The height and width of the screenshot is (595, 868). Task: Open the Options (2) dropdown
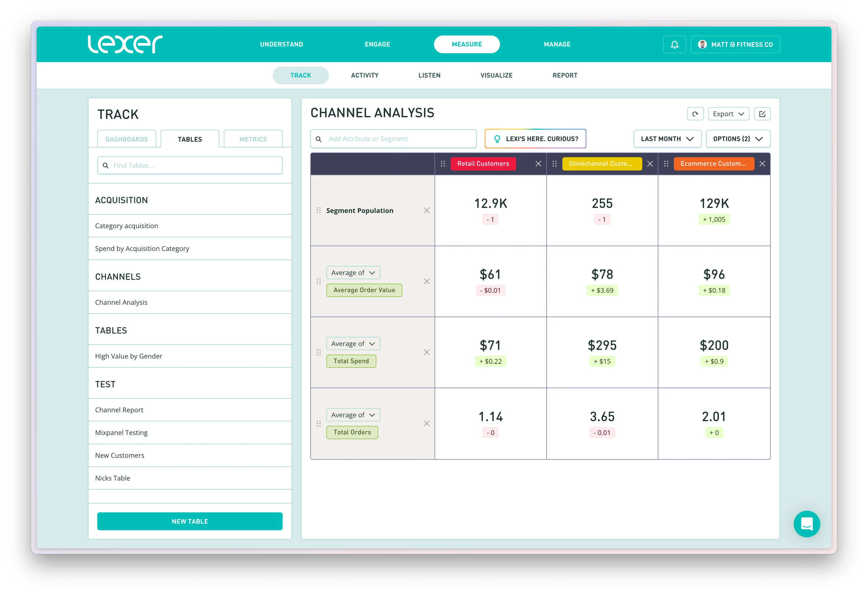pos(738,139)
